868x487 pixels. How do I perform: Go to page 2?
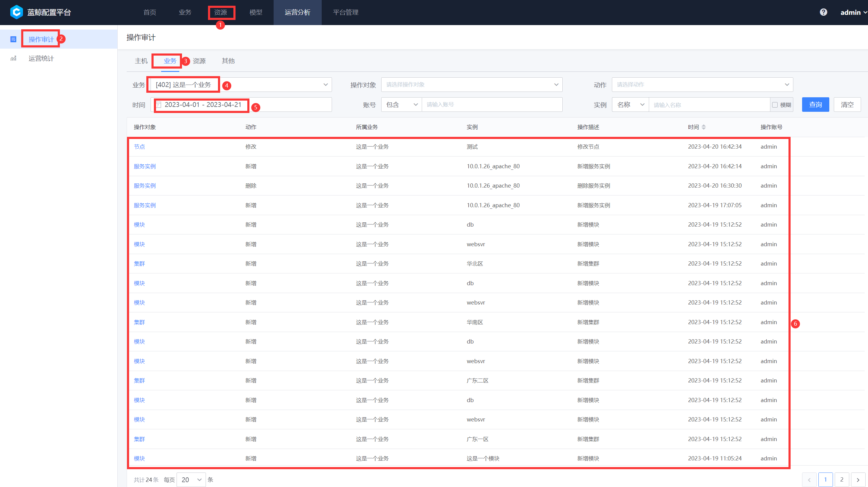click(842, 479)
